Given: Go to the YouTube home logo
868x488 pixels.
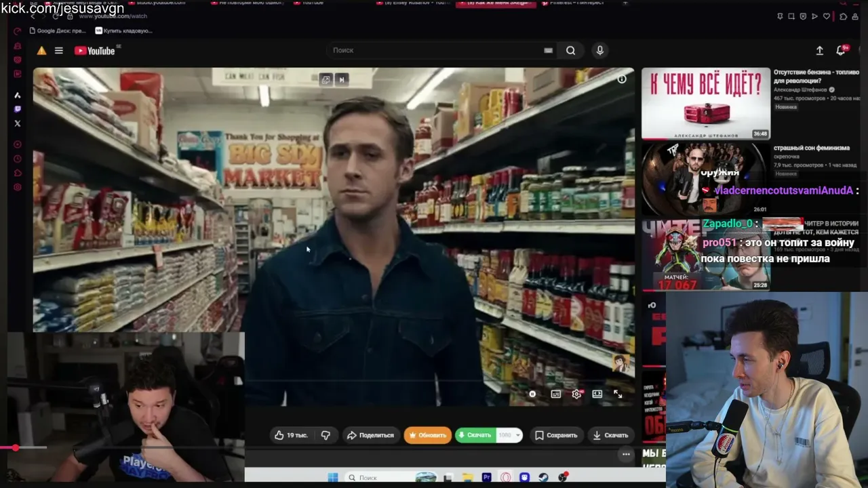Looking at the screenshot, I should coord(94,51).
